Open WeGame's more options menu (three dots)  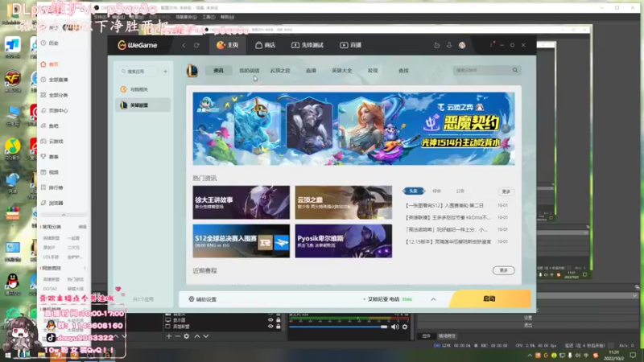pyautogui.click(x=491, y=45)
